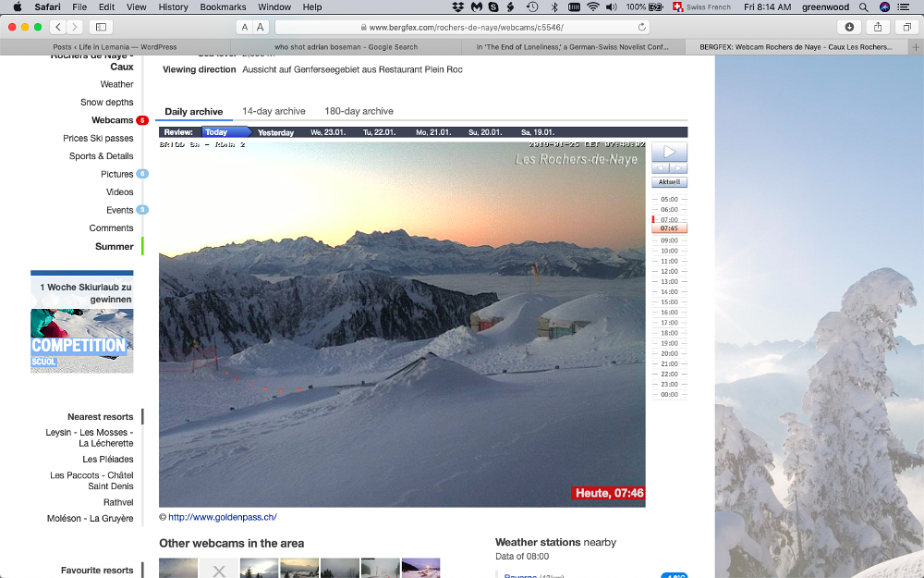Open Snow depths in the left sidebar
The height and width of the screenshot is (578, 924).
tap(106, 103)
